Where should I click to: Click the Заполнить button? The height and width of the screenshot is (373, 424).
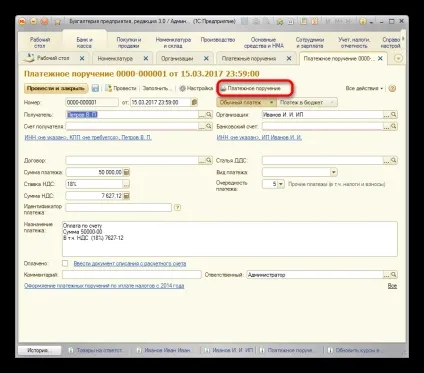click(x=157, y=88)
